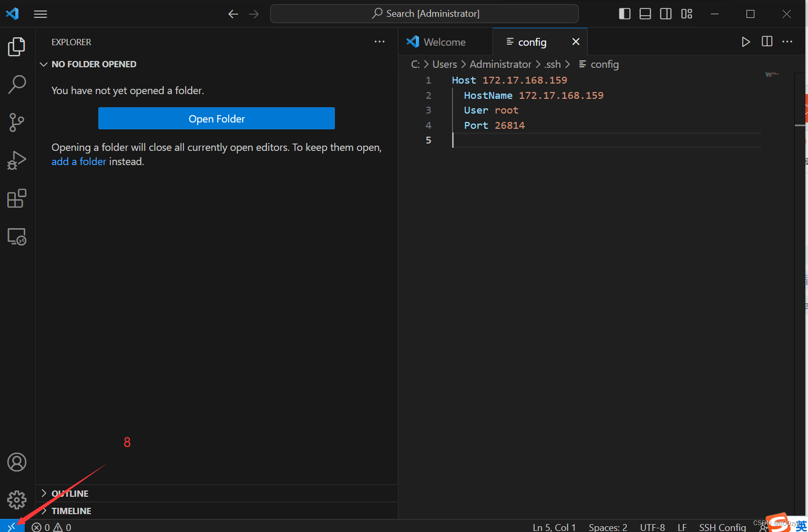Go forward with the right arrow

pos(254,14)
